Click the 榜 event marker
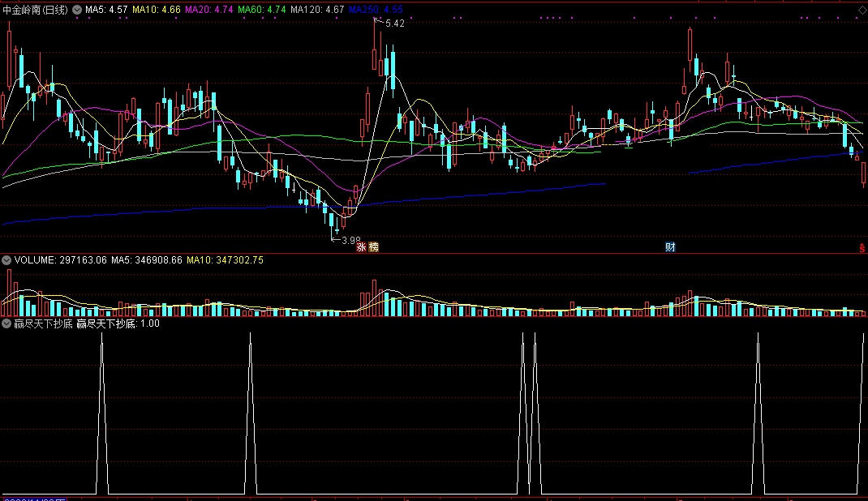The width and height of the screenshot is (868, 501). pos(374,247)
